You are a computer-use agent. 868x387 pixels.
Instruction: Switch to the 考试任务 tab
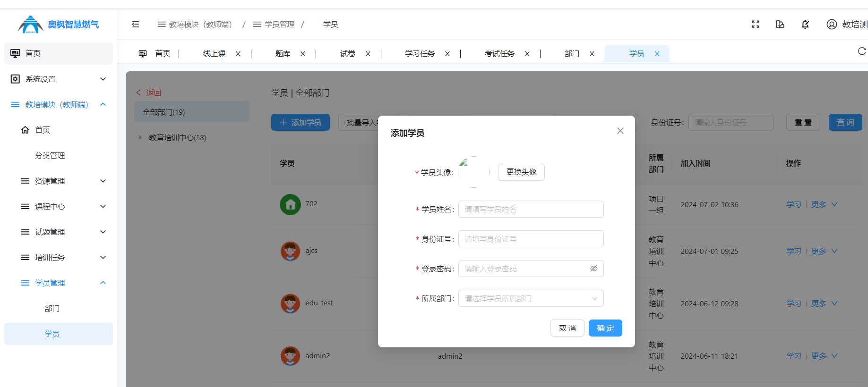point(499,54)
